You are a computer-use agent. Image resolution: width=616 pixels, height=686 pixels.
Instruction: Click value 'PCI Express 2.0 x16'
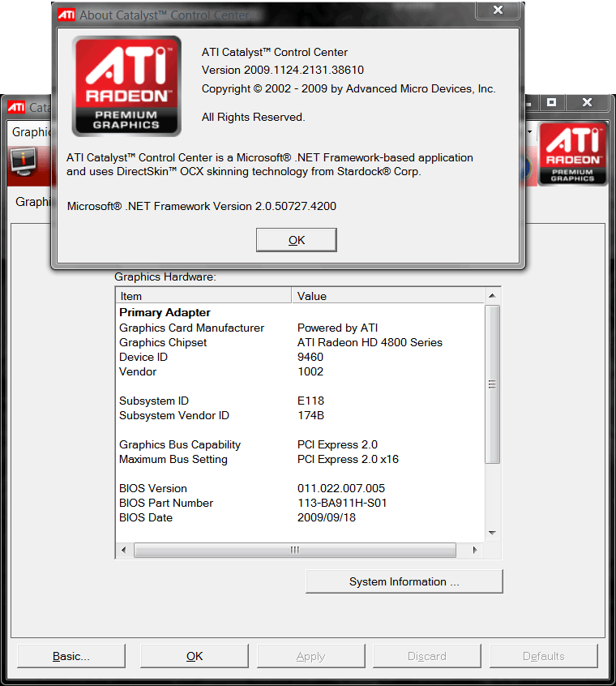(x=348, y=459)
